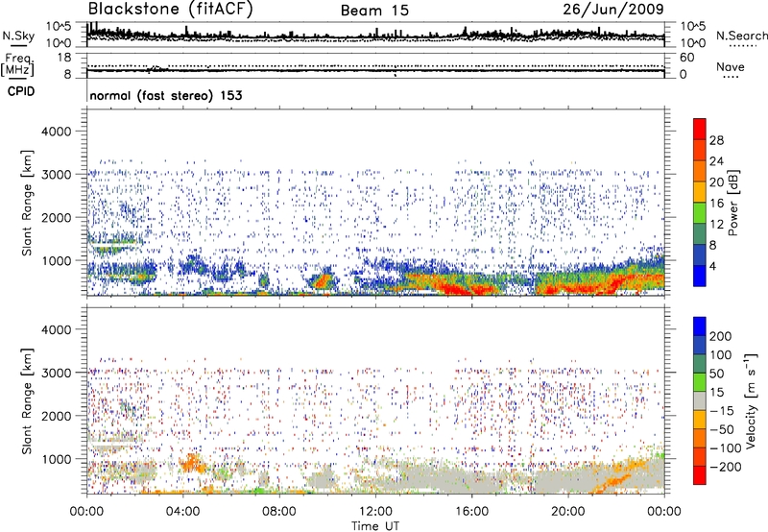Click the "16" power colorbar tick label
The image size is (768, 532).
click(x=716, y=204)
